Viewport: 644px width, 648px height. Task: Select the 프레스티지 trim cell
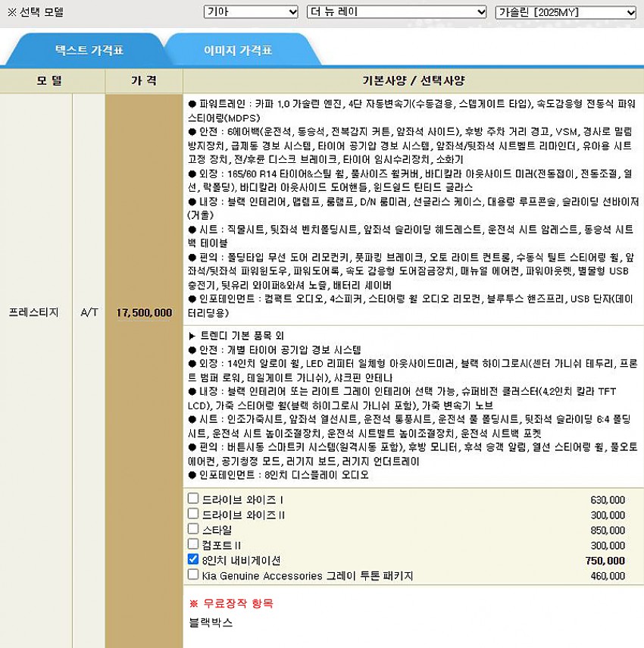point(33,312)
